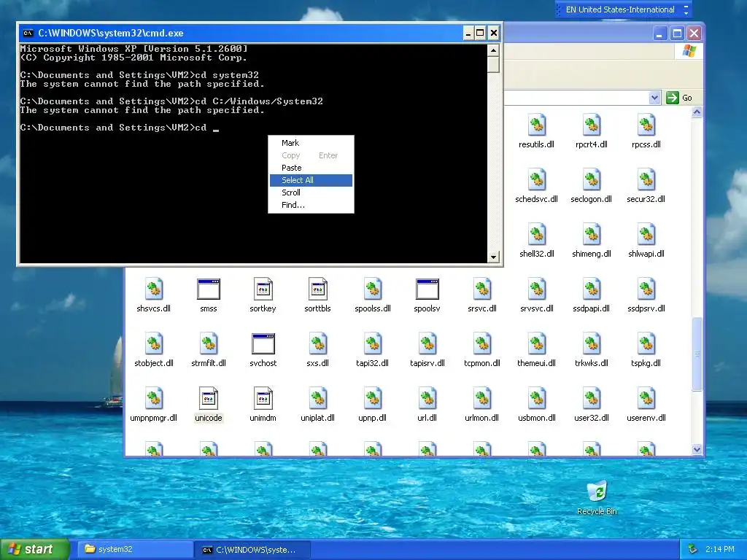Select the spoolsv executable icon
Viewport: 747px width, 560px height.
click(x=427, y=289)
